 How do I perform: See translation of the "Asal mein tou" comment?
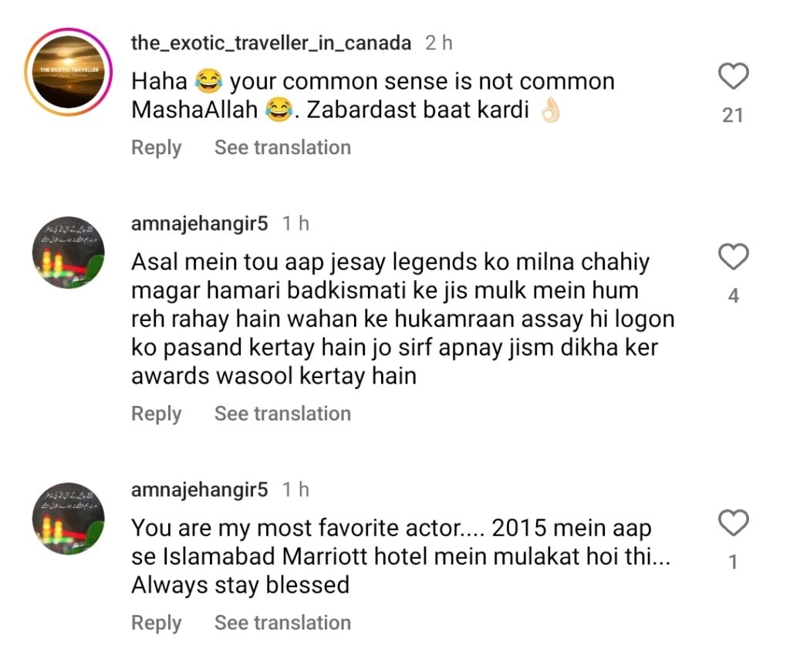coord(282,414)
